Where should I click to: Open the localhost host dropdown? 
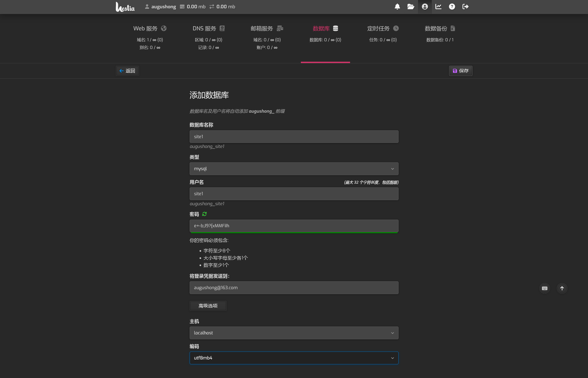pyautogui.click(x=294, y=333)
